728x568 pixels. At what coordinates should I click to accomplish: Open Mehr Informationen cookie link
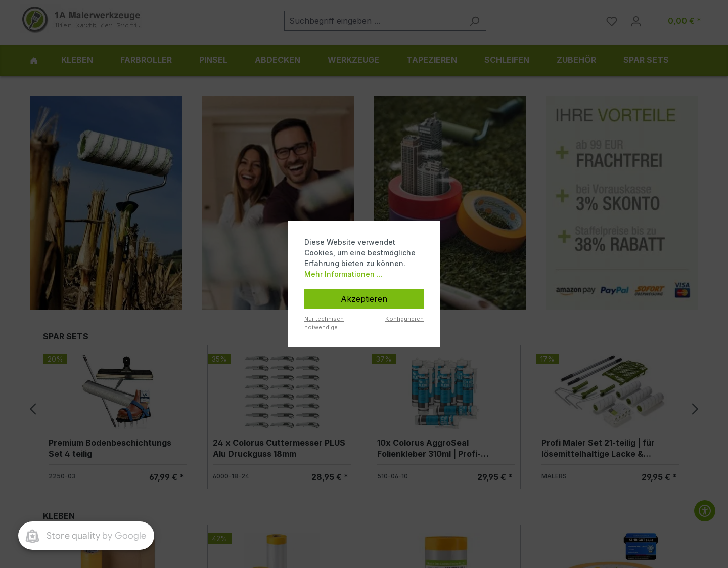343,274
